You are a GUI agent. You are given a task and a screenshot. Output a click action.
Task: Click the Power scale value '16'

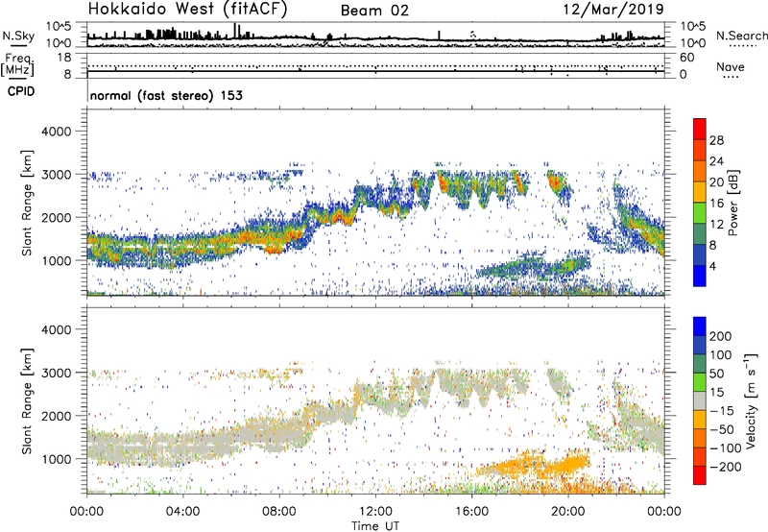[716, 204]
